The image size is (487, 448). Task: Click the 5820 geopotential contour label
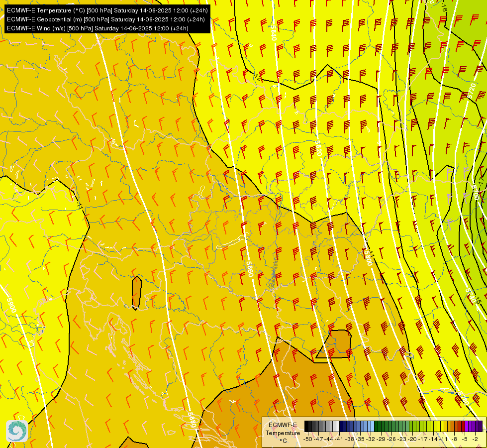click(318, 148)
